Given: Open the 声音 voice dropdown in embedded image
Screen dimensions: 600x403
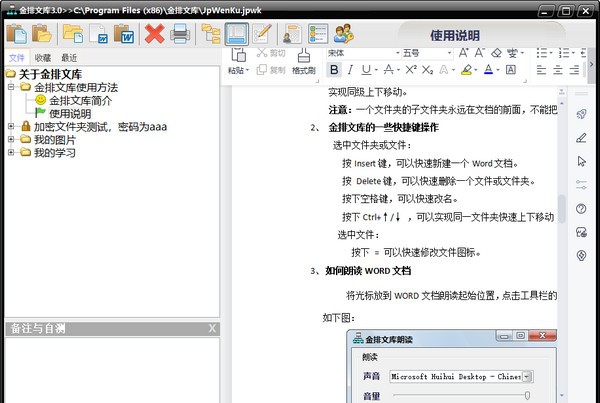Looking at the screenshot, I should coord(527,377).
